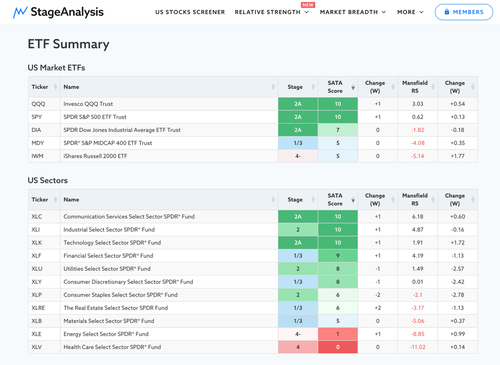This screenshot has width=500, height=365.
Task: Click the IWM ticker cell
Action: click(x=44, y=156)
